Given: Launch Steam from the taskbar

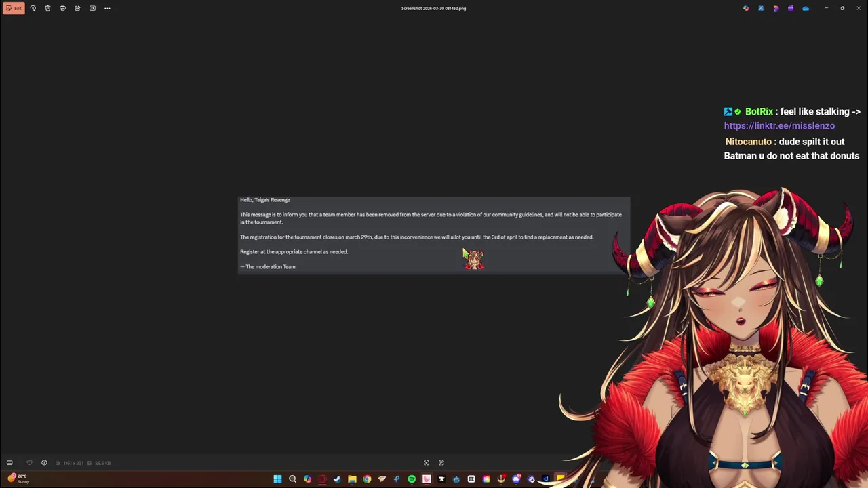Looking at the screenshot, I should tap(337, 479).
